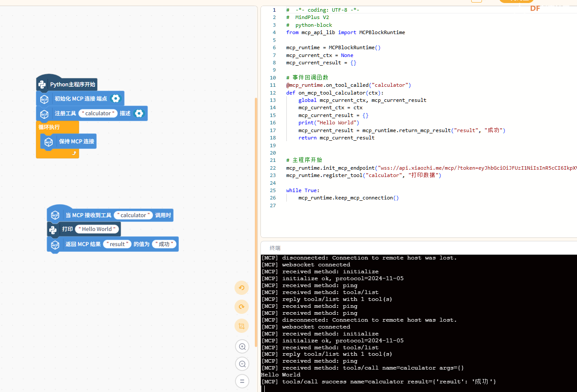Zoom out on the block workspace
This screenshot has width=577, height=392.
click(x=242, y=364)
